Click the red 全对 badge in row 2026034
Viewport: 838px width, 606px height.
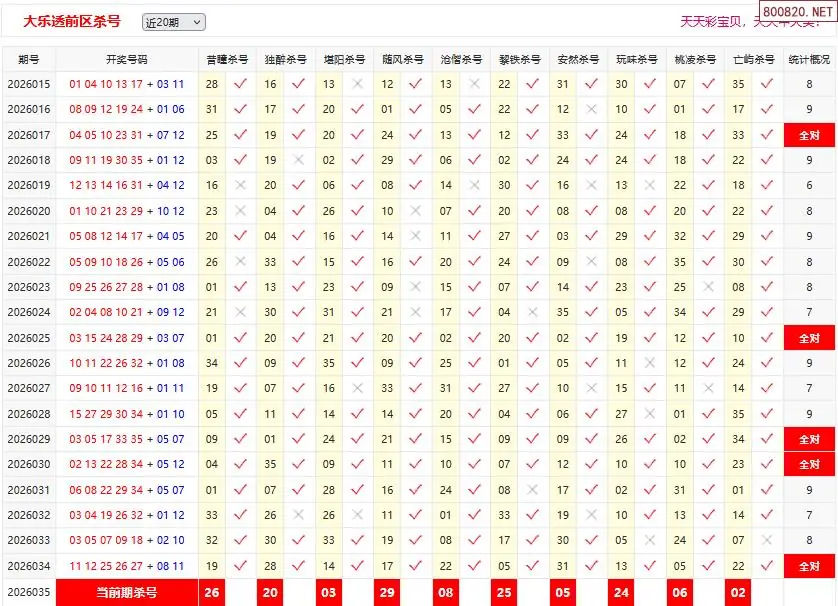pyautogui.click(x=809, y=566)
